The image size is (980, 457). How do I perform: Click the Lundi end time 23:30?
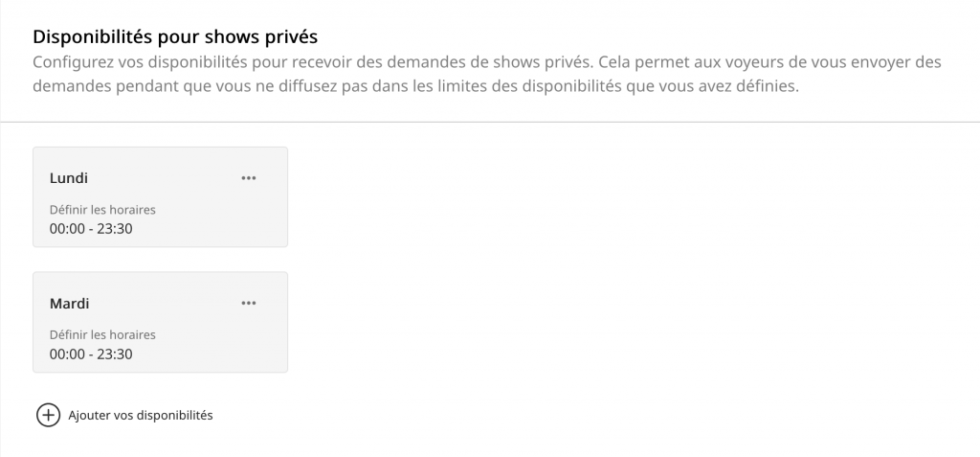pyautogui.click(x=114, y=228)
